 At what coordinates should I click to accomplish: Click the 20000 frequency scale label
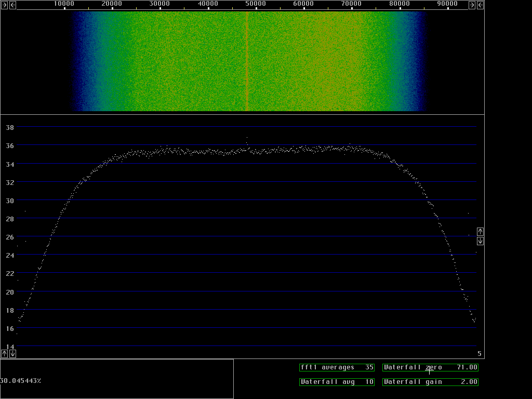tap(112, 4)
